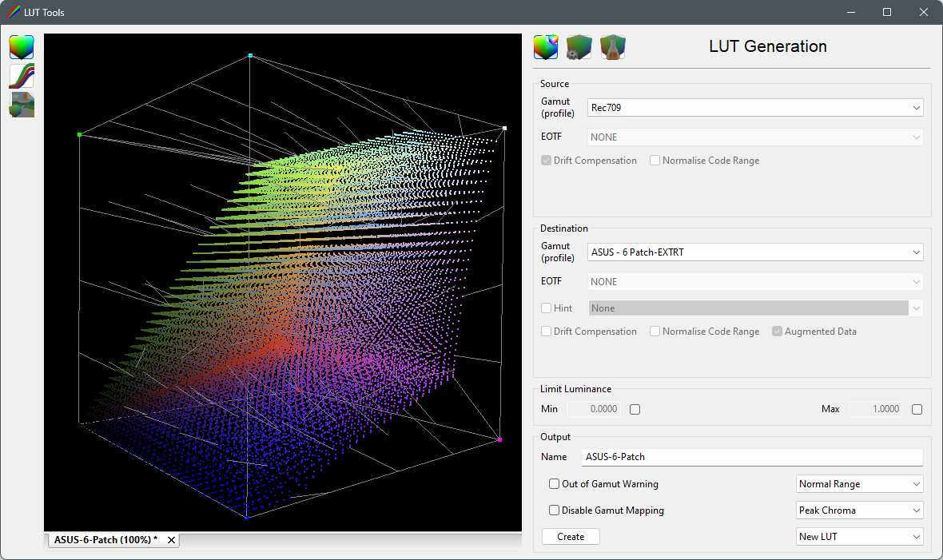Open the LUT settings gear-cube icon

(579, 47)
